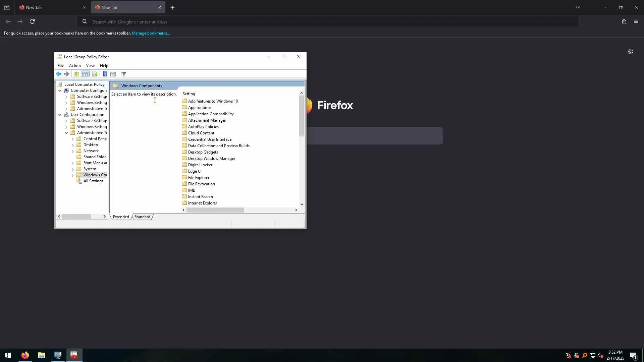Open the new tab page settings gear

pyautogui.click(x=630, y=52)
